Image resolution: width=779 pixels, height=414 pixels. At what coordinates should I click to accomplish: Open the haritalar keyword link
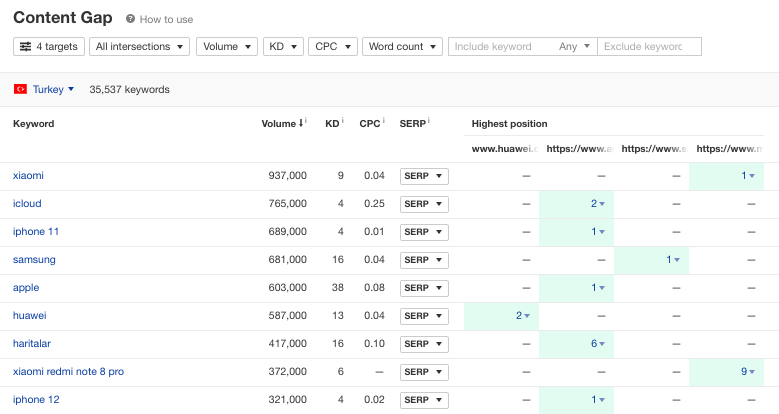[x=32, y=343]
